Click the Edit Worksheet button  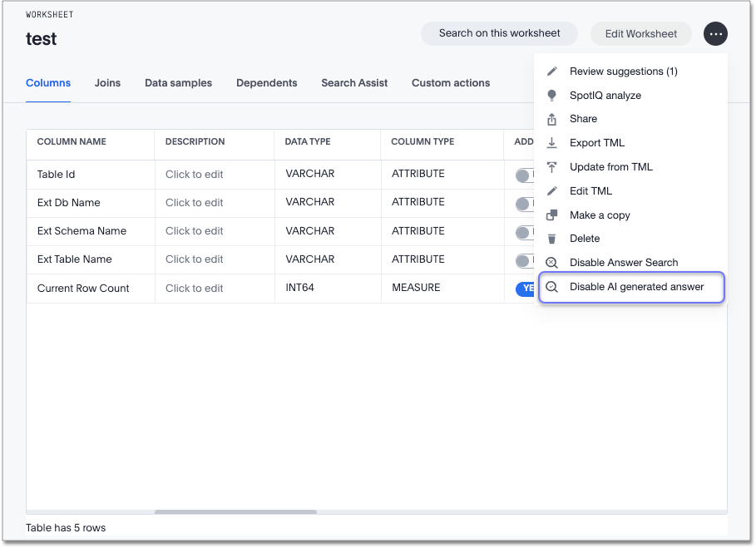(640, 34)
